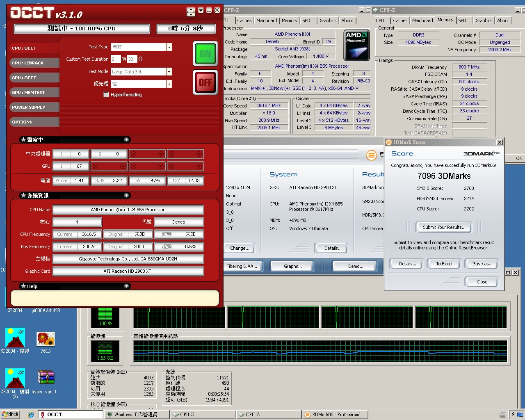
Task: Open Mainboard tab in right CPU-Z window
Action: [x=422, y=21]
